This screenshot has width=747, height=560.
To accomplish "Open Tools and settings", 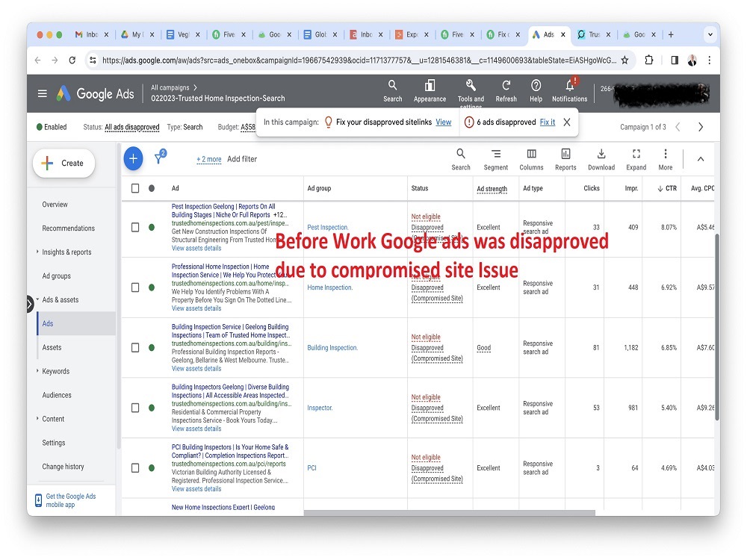I will tap(471, 93).
